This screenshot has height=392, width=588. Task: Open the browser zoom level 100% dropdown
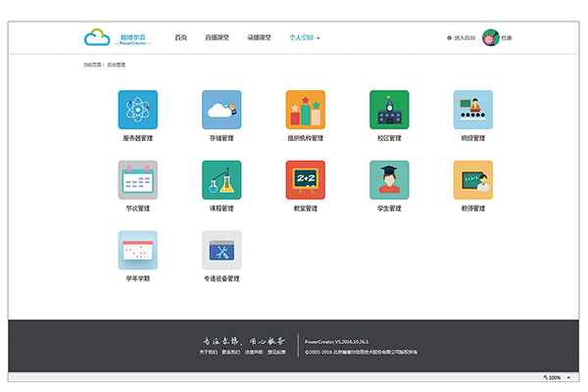[556, 377]
